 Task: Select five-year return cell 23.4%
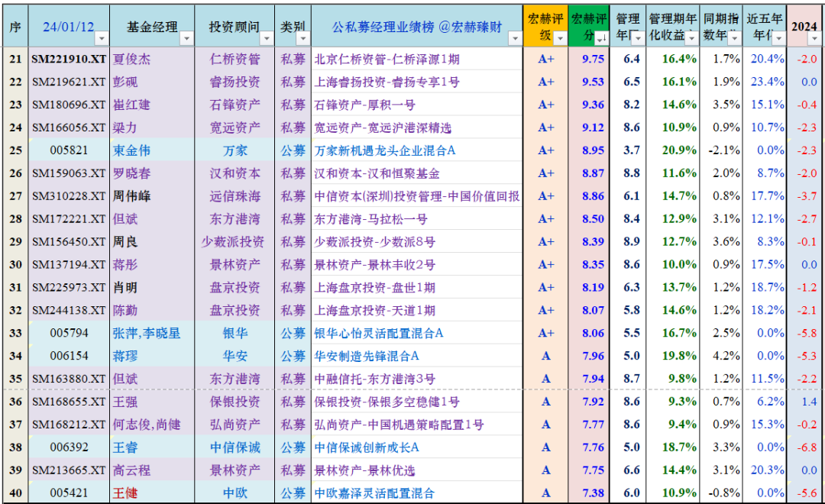765,82
